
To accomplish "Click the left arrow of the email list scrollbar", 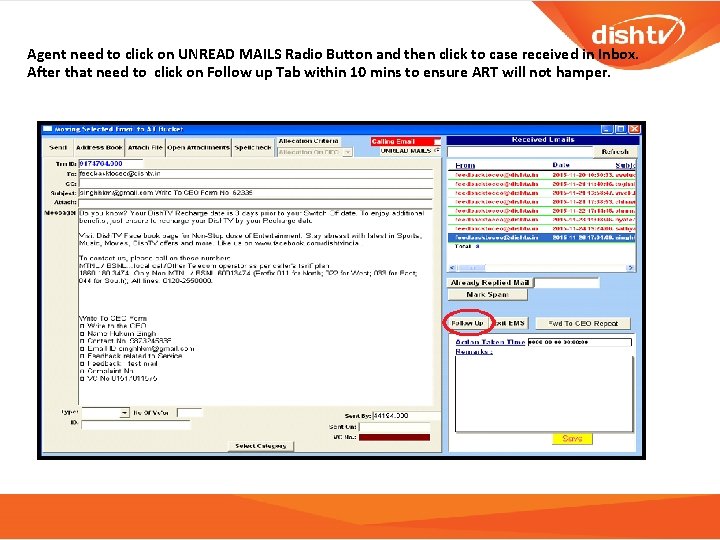I will (452, 267).
